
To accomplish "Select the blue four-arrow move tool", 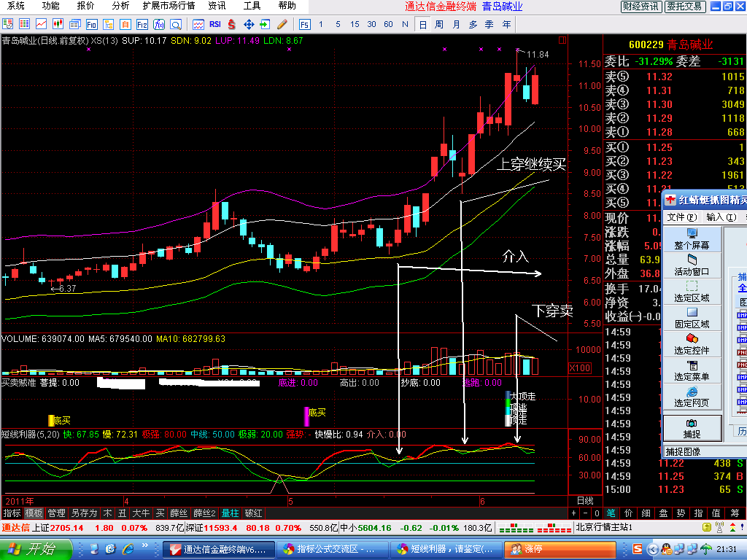I will tap(248, 24).
